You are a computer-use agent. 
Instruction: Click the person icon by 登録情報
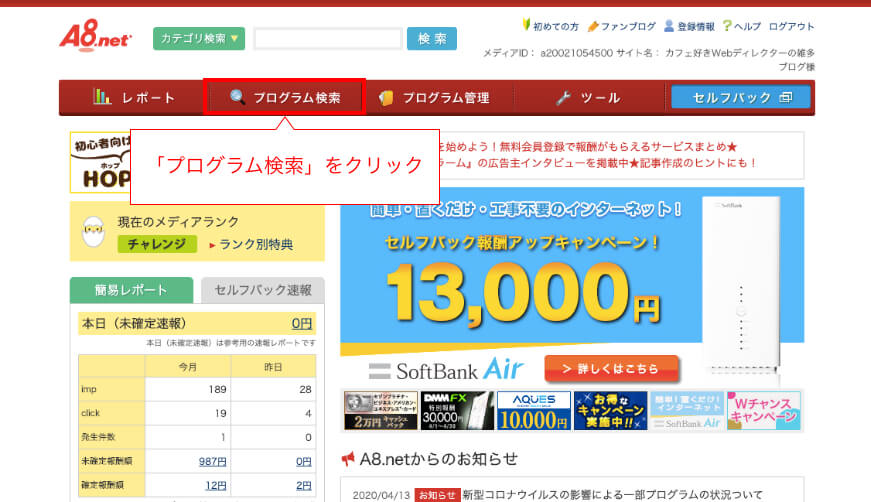[669, 26]
